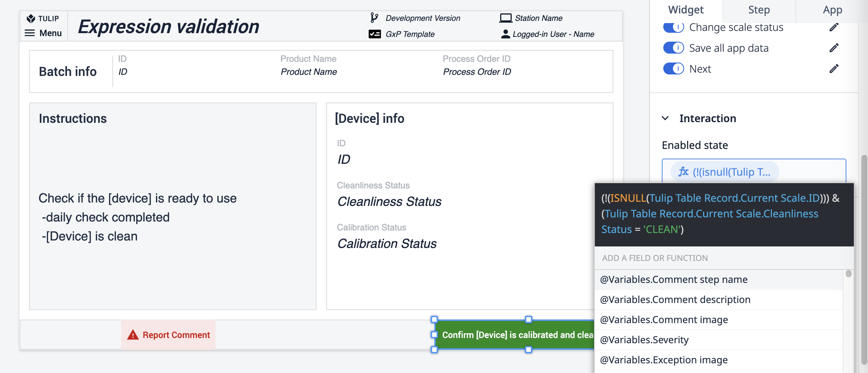Image resolution: width=868 pixels, height=373 pixels.
Task: Click the fx expression icon in Enabled state
Action: pos(683,172)
